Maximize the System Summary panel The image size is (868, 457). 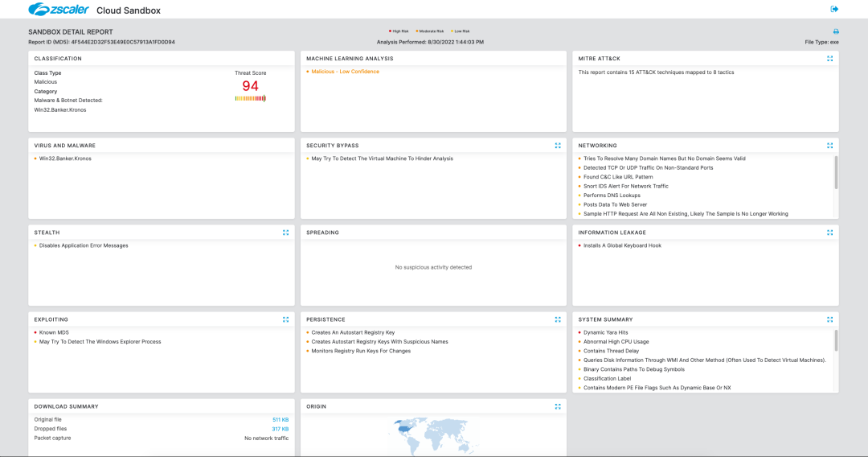coord(829,319)
